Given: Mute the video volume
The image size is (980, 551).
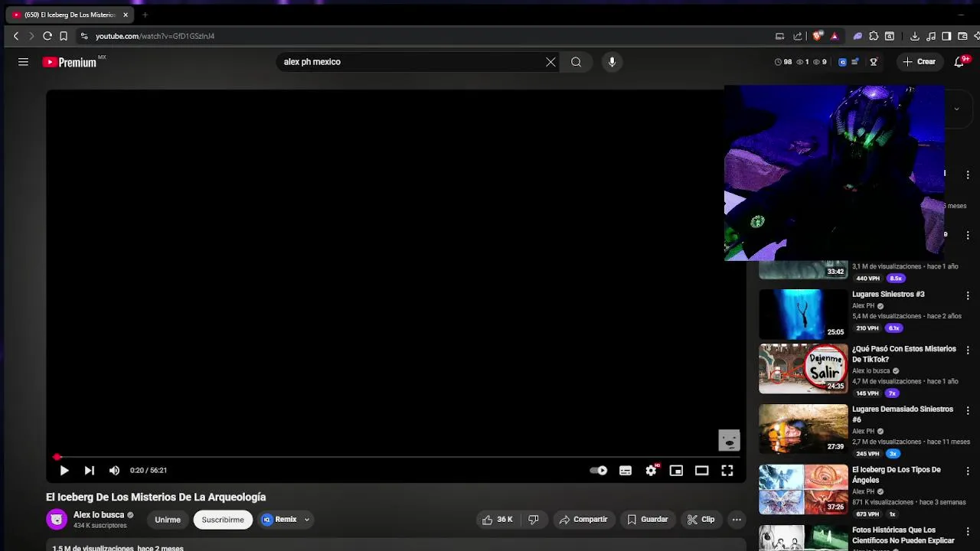Looking at the screenshot, I should (115, 471).
